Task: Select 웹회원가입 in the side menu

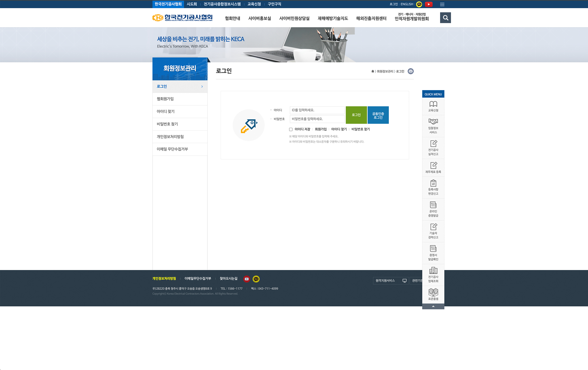Action: pos(180,99)
